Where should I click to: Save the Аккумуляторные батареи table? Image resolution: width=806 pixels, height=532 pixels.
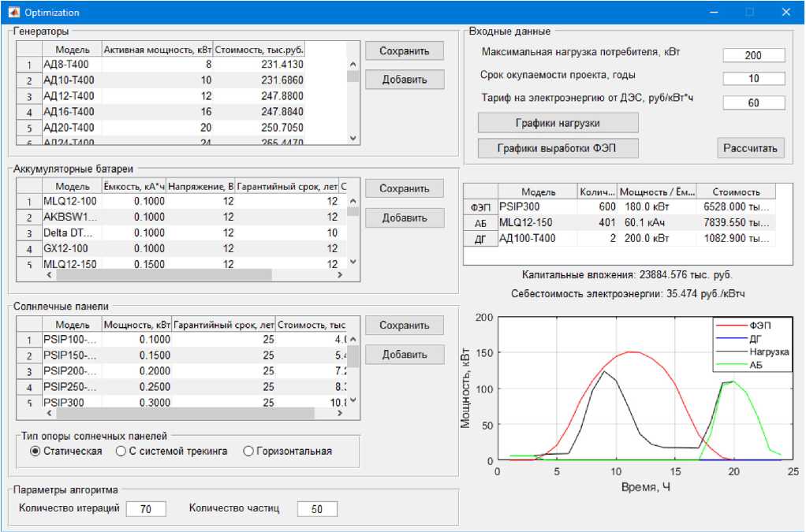point(404,189)
